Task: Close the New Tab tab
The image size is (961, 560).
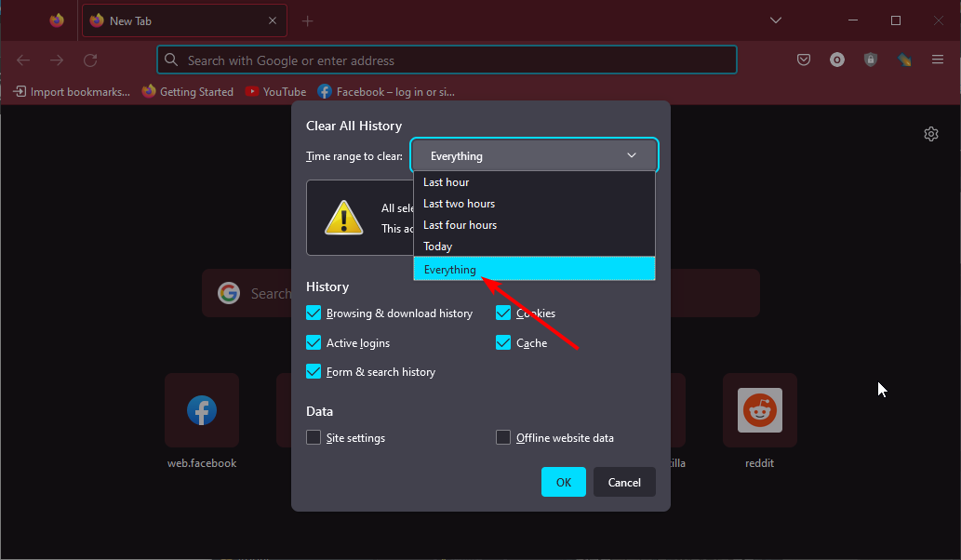Action: [x=273, y=20]
